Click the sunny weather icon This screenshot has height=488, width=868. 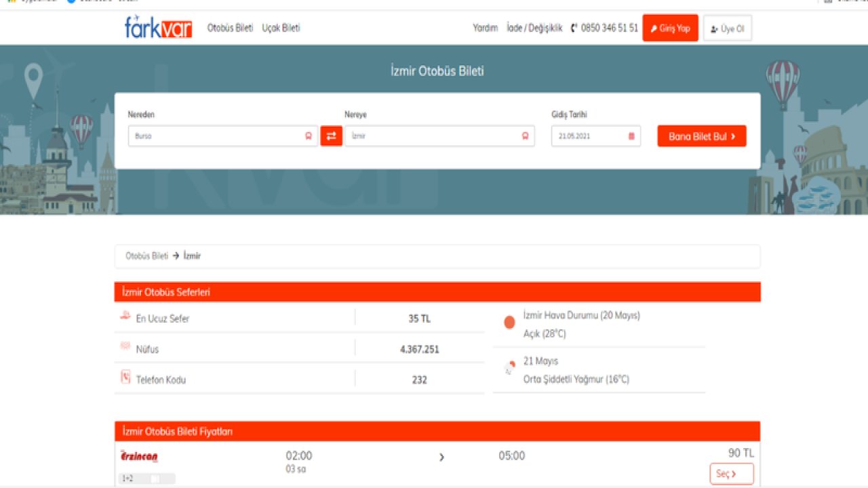510,323
